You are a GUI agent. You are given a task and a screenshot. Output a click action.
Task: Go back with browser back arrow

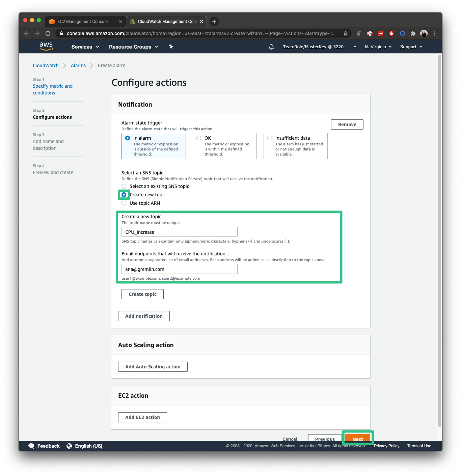coord(26,33)
